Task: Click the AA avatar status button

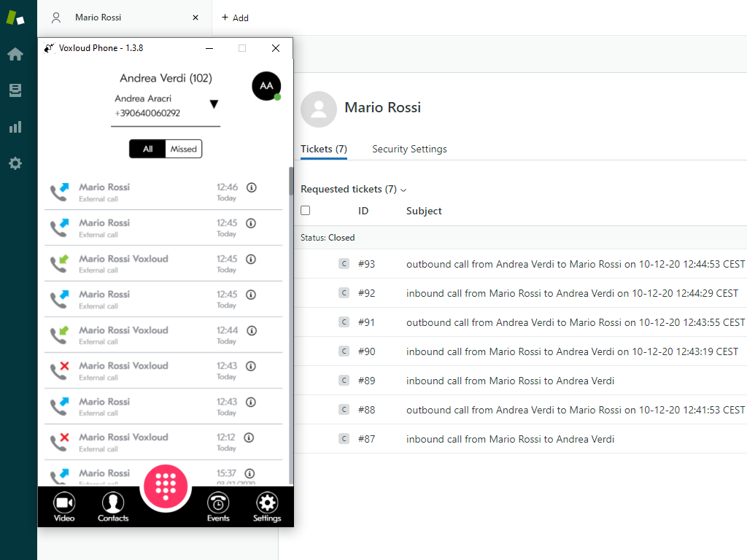Action: pos(266,86)
